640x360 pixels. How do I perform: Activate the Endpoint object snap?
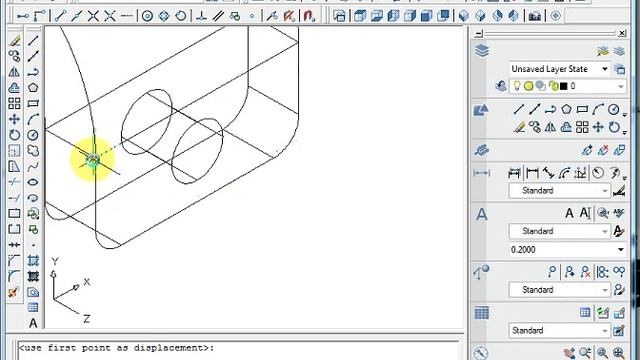(60, 16)
